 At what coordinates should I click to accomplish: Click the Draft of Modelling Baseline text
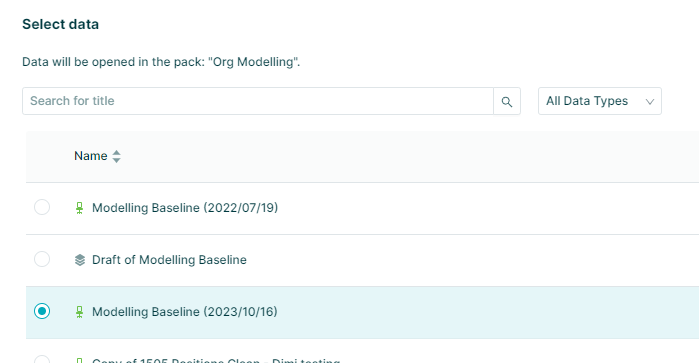pos(169,260)
